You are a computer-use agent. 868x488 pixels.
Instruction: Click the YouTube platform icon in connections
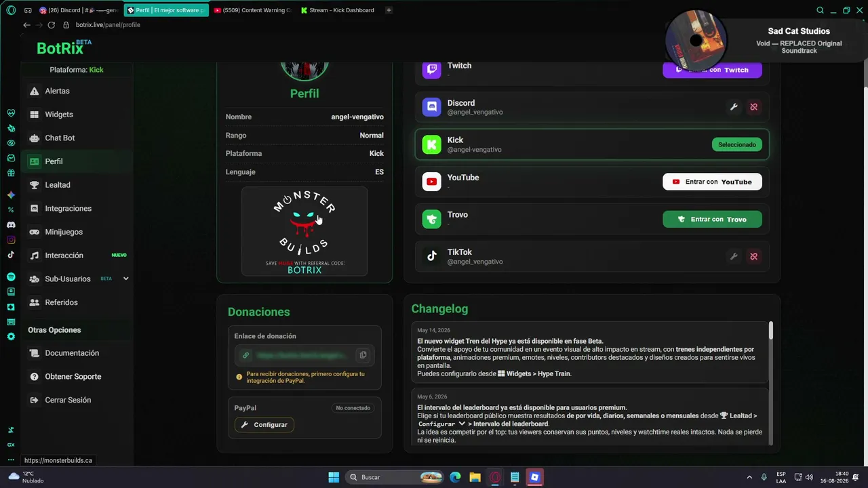click(x=432, y=182)
